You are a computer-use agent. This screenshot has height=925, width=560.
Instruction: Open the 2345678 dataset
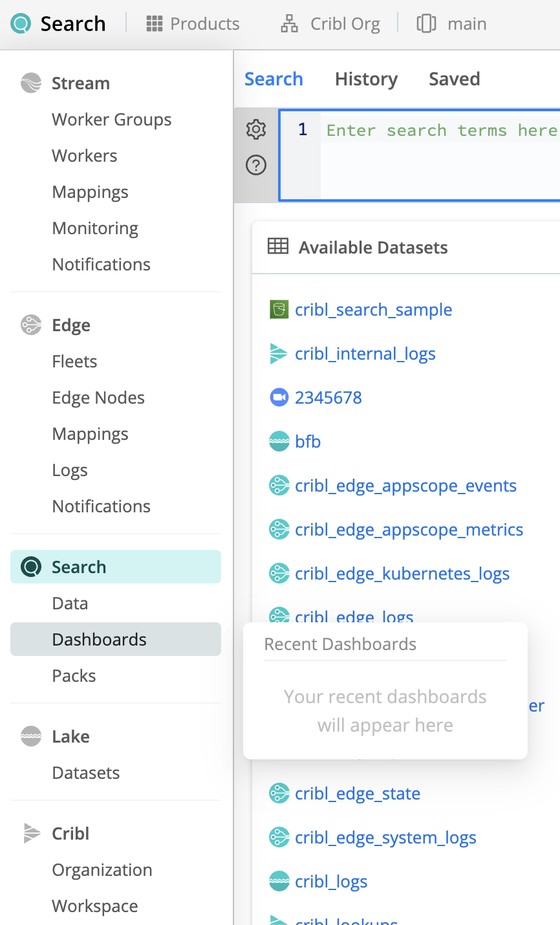pyautogui.click(x=328, y=397)
